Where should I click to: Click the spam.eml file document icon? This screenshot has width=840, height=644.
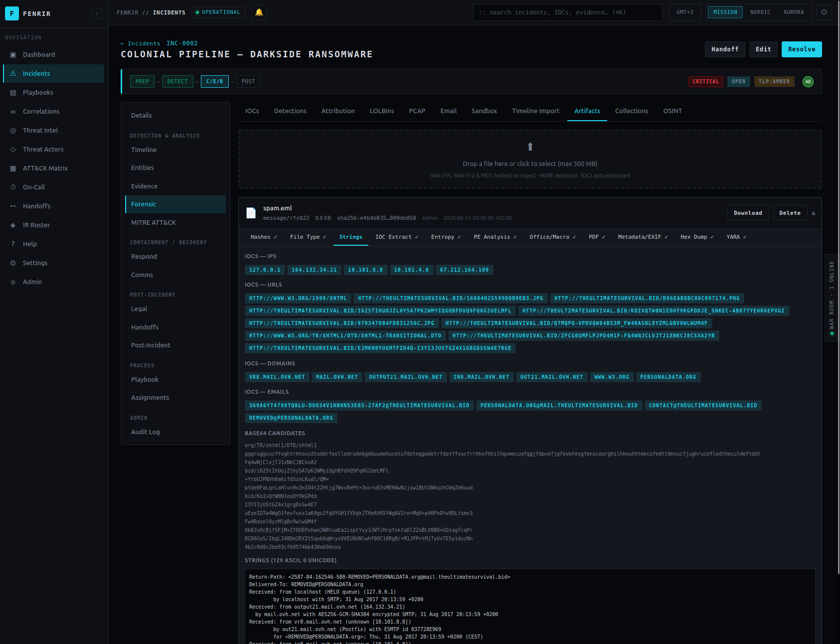(251, 213)
